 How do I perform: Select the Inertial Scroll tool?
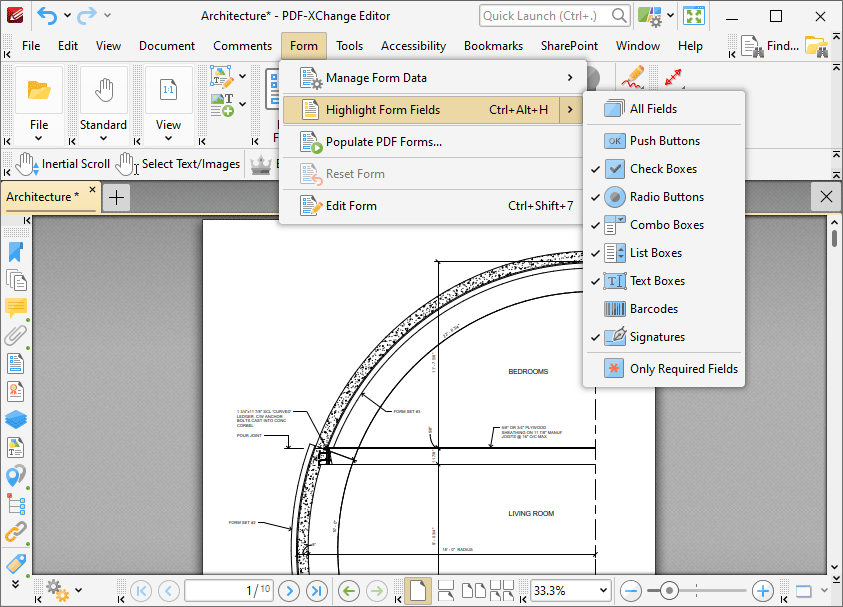click(63, 164)
